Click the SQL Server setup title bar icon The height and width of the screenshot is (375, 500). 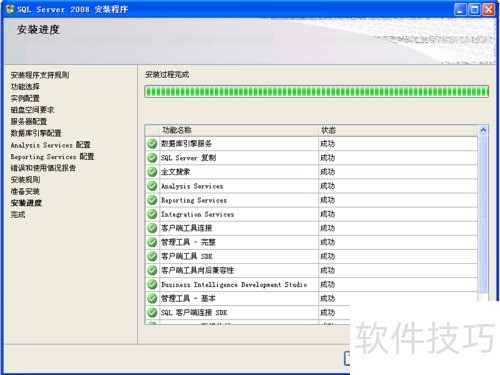[10, 9]
